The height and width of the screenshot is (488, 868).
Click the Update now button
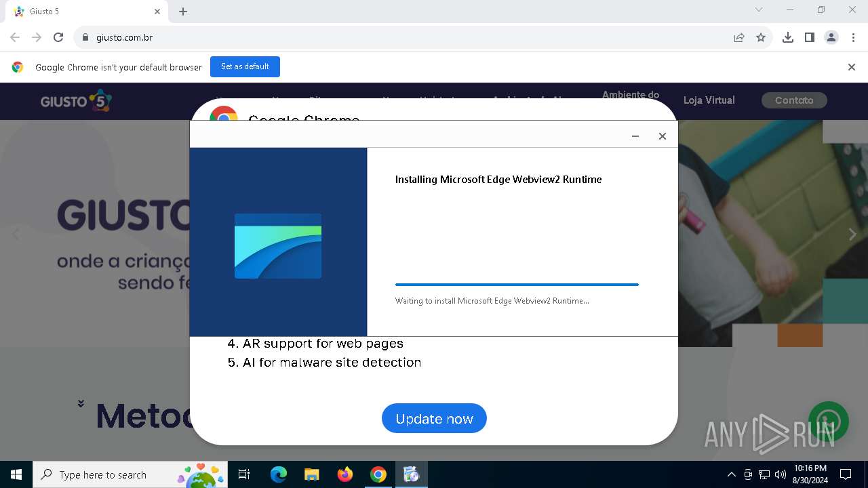434,419
